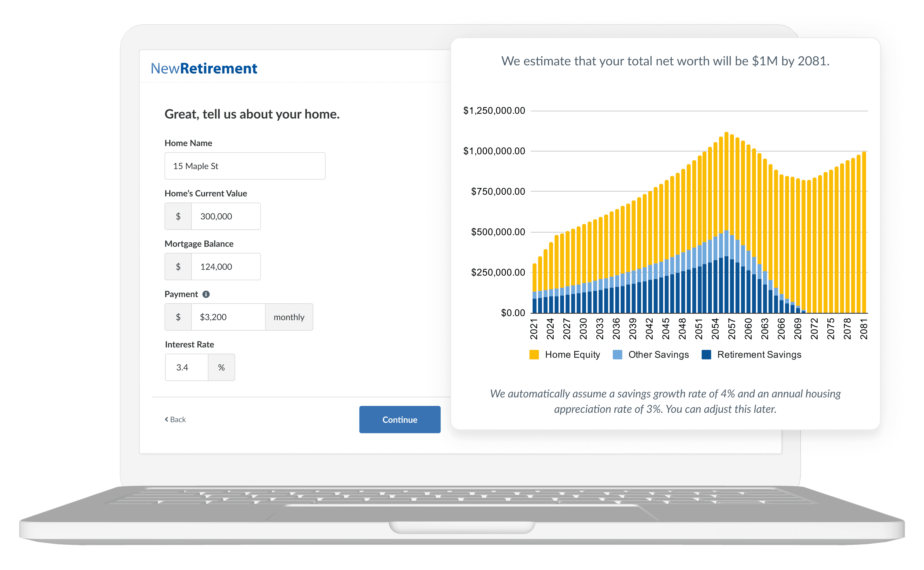
Task: Click into the Mortgage Balance input
Action: coord(225,267)
